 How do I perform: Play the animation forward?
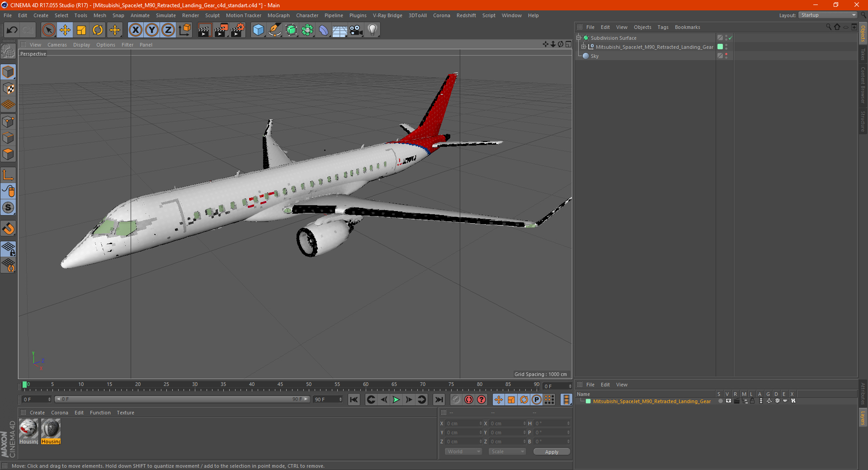click(396, 399)
